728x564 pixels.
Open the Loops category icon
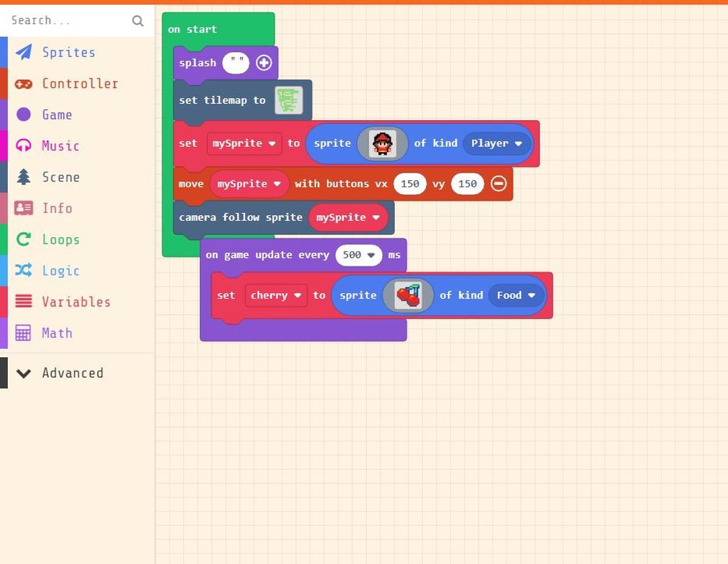pos(24,240)
